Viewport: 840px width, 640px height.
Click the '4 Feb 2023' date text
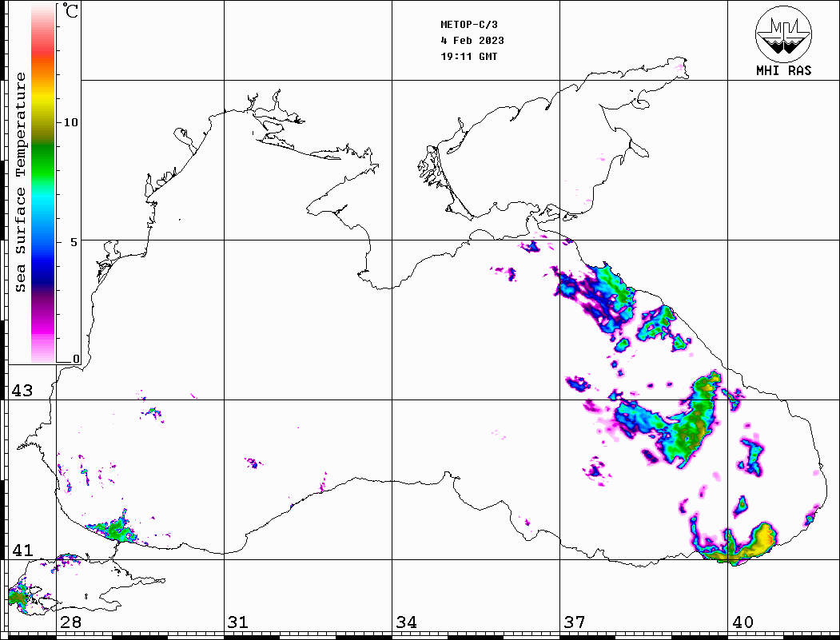pos(472,41)
